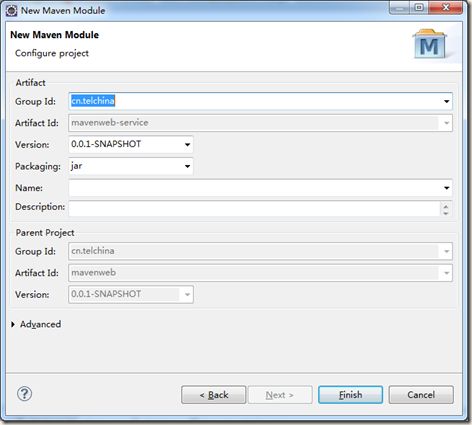Open the Parent Project mavenweb Artifact Id dropdown arrow
This screenshot has width=472, height=425.
tap(447, 273)
